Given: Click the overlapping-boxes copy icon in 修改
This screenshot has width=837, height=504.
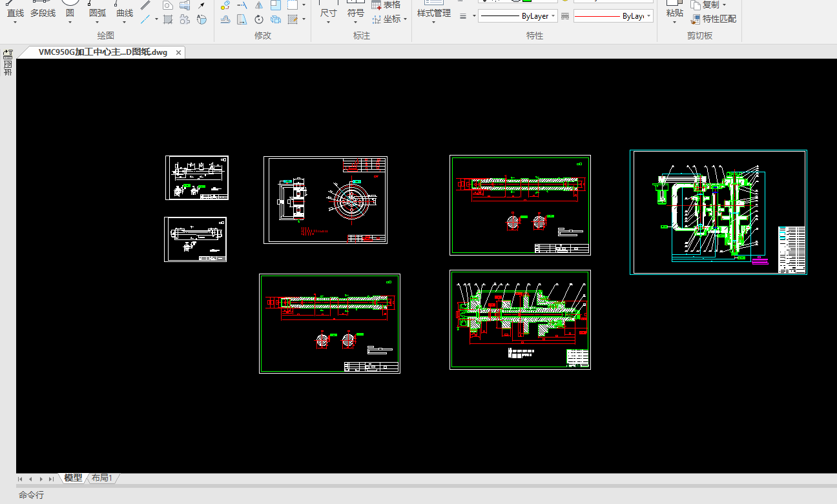Looking at the screenshot, I should coord(276,19).
